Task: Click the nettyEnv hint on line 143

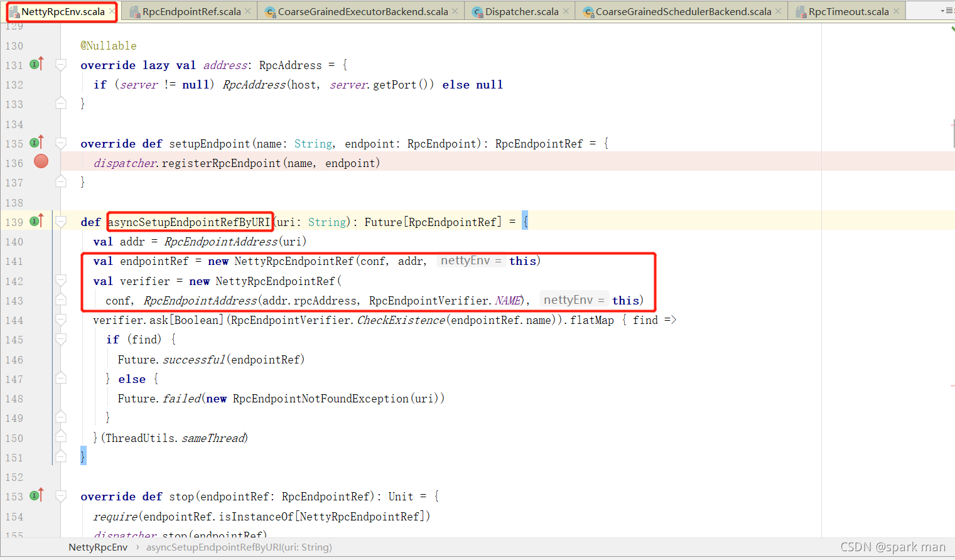Action: 575,300
